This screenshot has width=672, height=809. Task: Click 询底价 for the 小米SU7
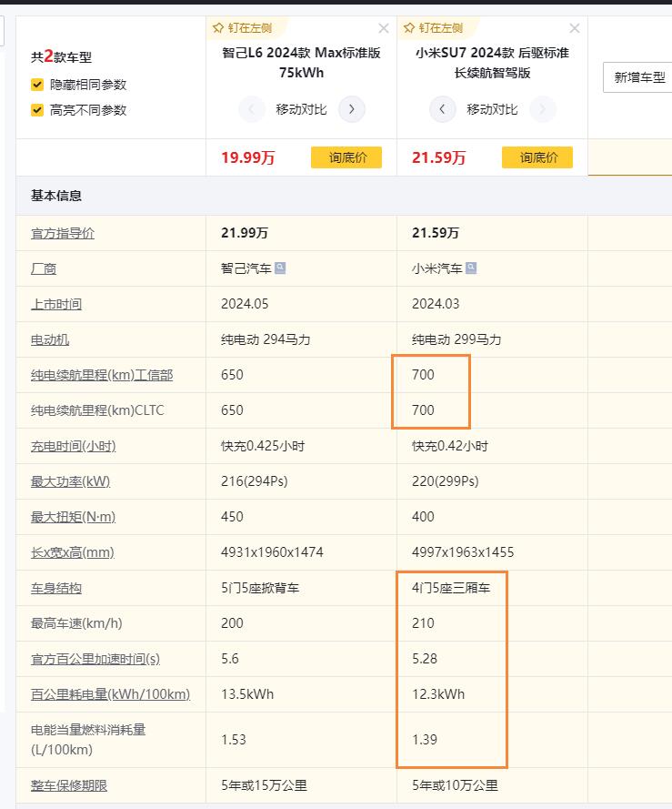537,157
